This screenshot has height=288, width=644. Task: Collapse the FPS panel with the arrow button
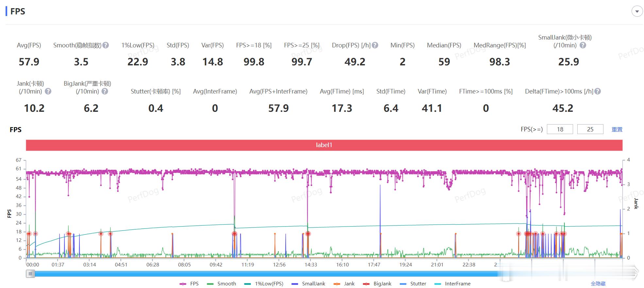637,11
